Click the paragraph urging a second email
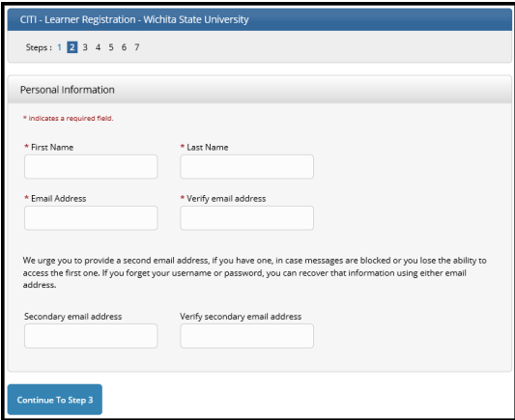 pos(254,272)
